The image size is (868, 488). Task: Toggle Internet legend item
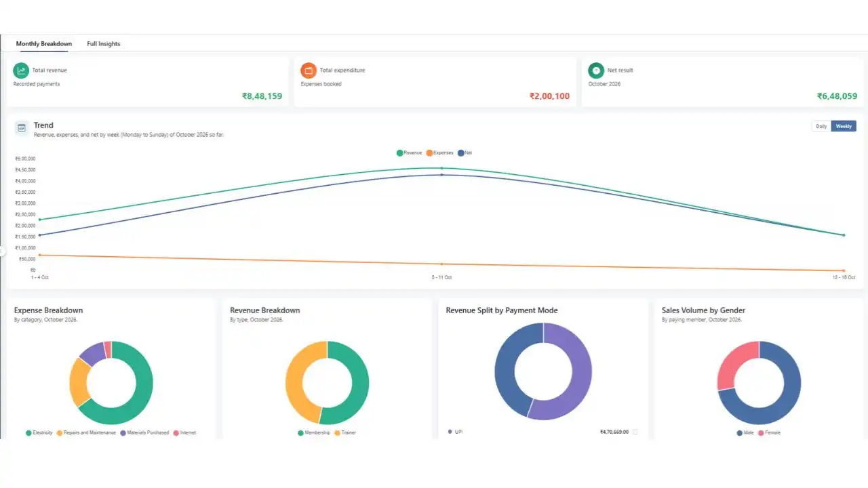[184, 432]
